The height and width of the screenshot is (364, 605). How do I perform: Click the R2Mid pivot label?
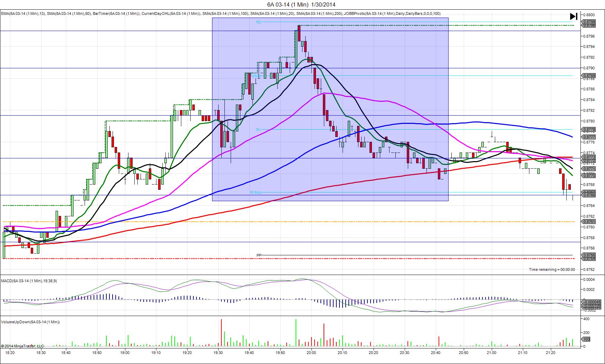point(256,76)
